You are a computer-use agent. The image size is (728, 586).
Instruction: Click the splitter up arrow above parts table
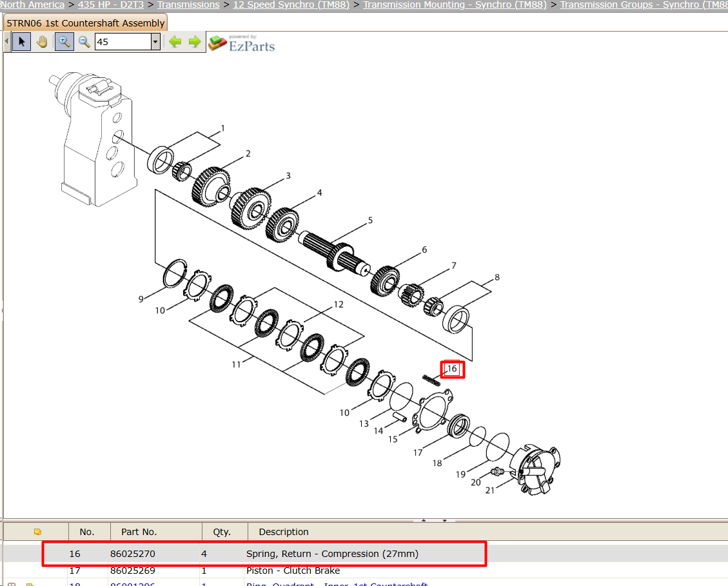click(424, 520)
